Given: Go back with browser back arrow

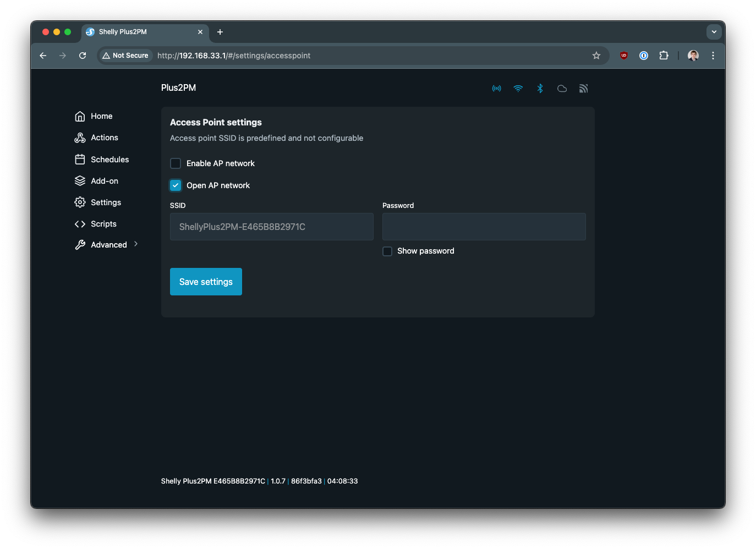Looking at the screenshot, I should (43, 56).
